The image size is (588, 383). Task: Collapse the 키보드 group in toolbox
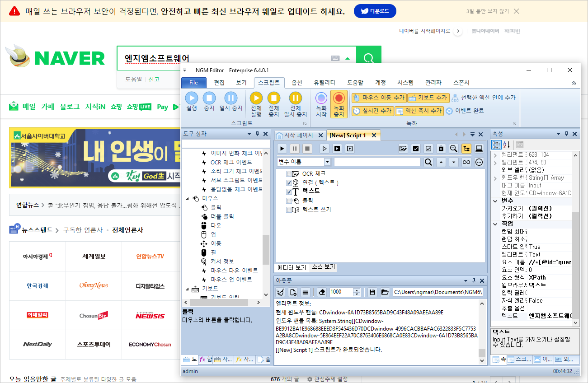(188, 289)
